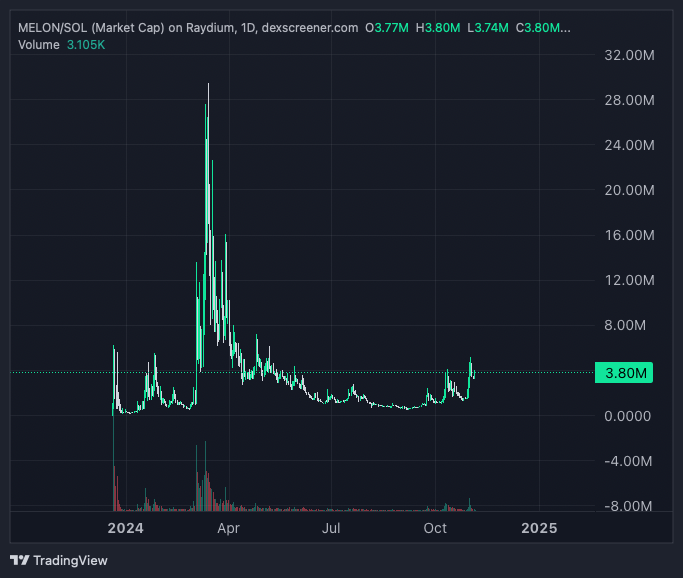Image resolution: width=683 pixels, height=578 pixels.
Task: Click the 20.00M axis label
Action: click(x=629, y=190)
